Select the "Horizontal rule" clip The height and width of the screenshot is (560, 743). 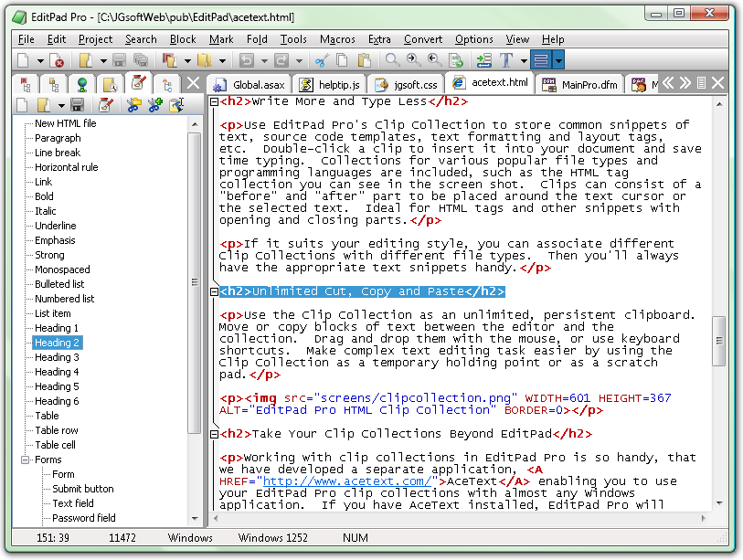67,167
